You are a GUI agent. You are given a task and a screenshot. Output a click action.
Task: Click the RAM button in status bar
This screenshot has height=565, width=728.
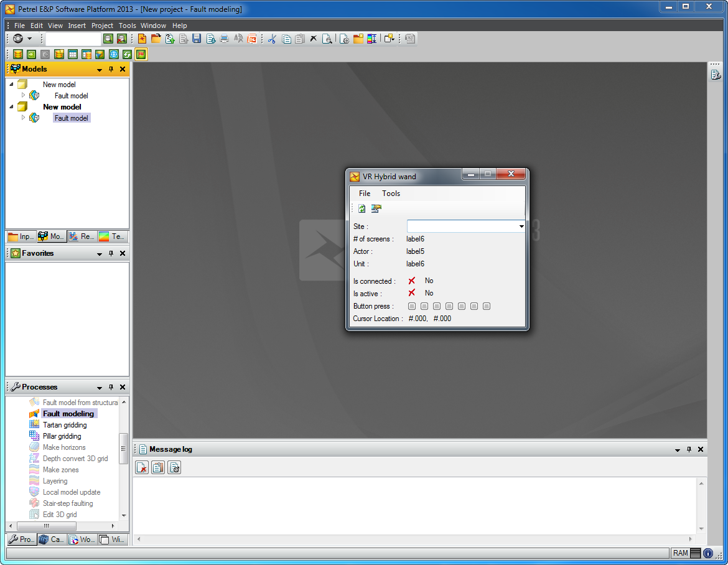pos(681,553)
